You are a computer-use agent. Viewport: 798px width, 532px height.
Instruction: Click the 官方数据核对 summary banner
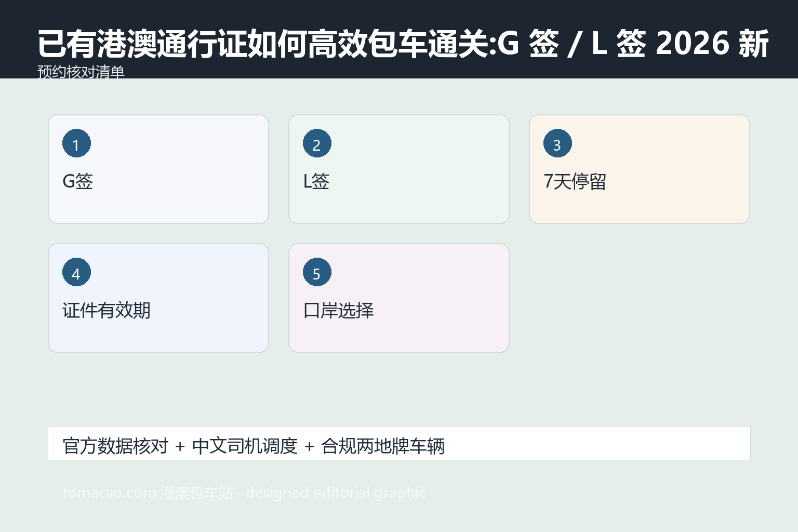click(x=399, y=443)
